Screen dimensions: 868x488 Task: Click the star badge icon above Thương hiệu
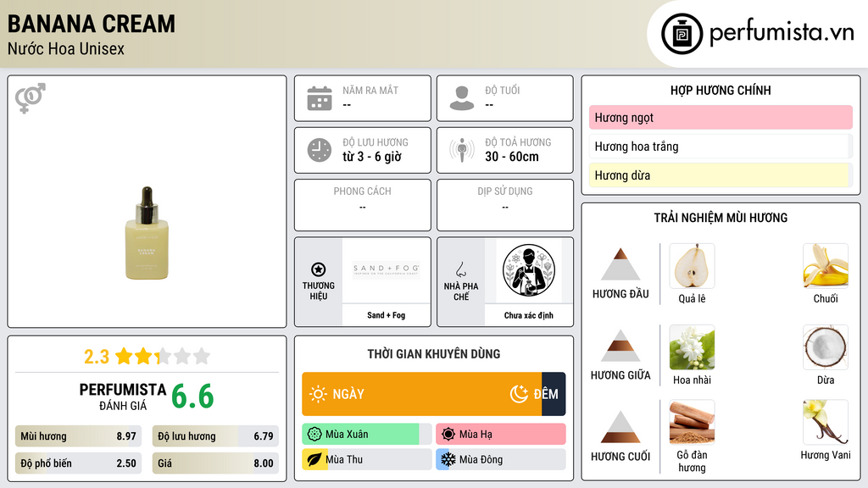pos(319,269)
